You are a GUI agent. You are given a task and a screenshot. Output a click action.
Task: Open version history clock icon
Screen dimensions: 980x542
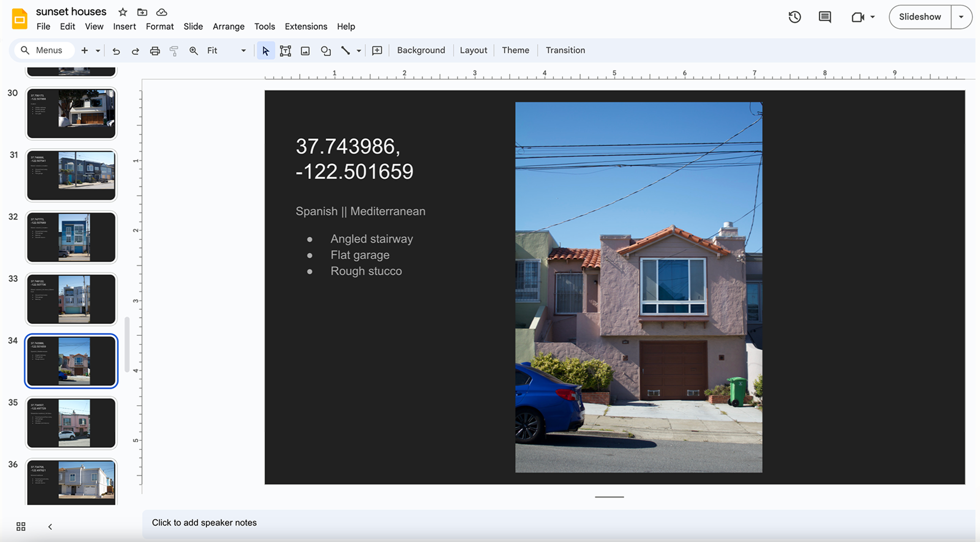[x=795, y=17]
